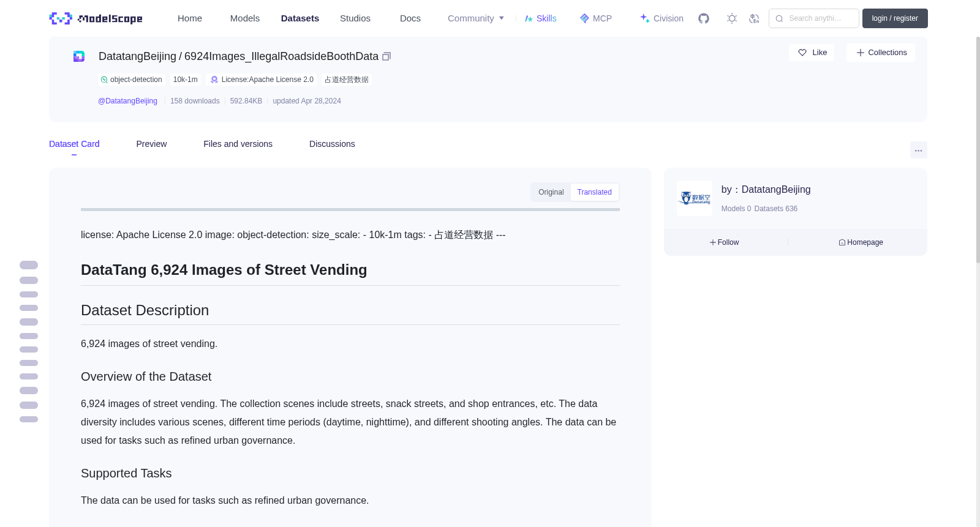This screenshot has height=527, width=980.
Task: Add dataset to Collections
Action: 881,53
